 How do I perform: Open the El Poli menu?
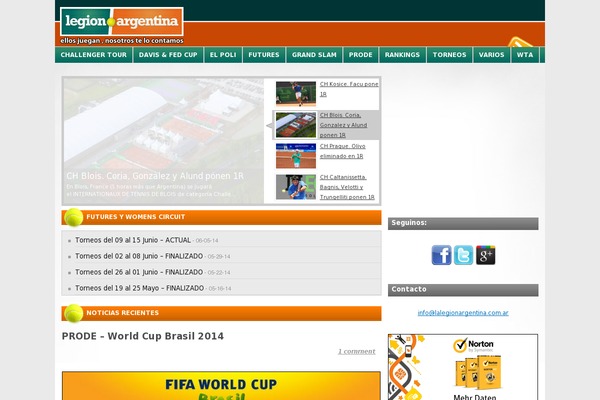[223, 55]
